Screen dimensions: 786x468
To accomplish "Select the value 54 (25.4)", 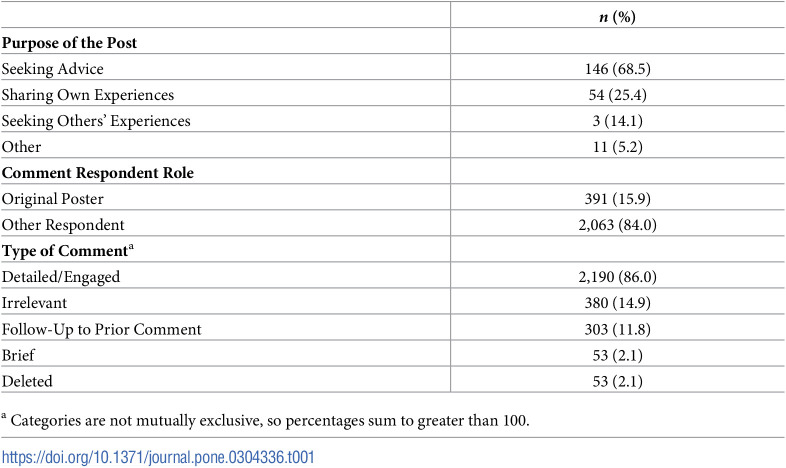I will [618, 95].
